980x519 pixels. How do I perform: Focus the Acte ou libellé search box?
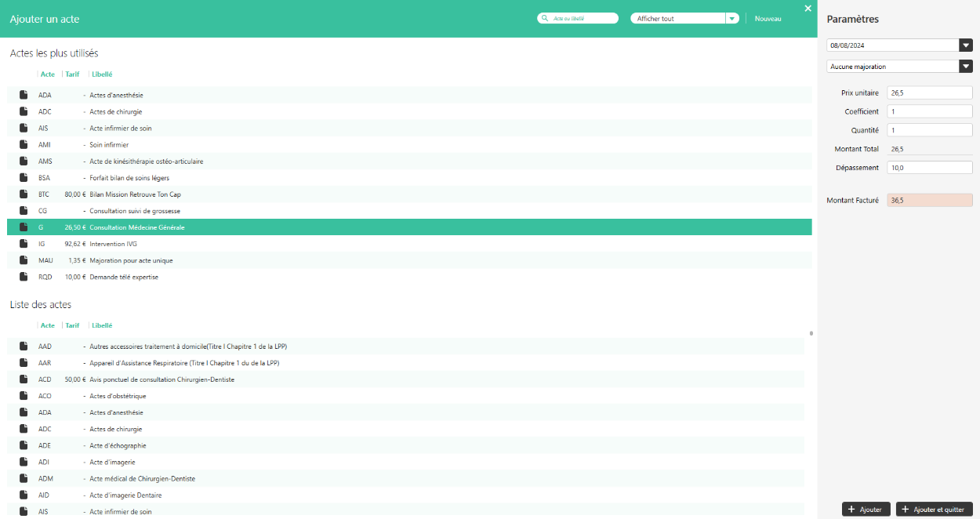point(580,19)
